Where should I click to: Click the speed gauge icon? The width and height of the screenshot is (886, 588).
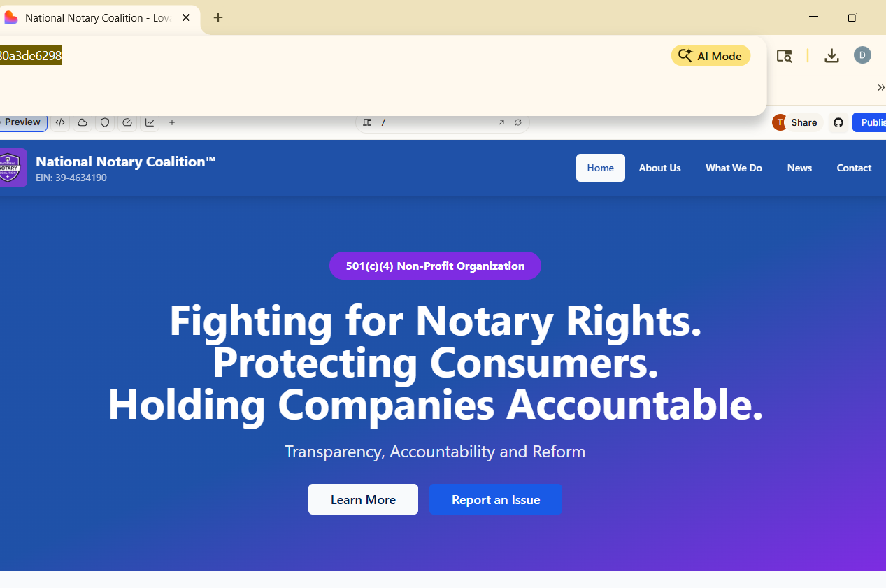(127, 122)
